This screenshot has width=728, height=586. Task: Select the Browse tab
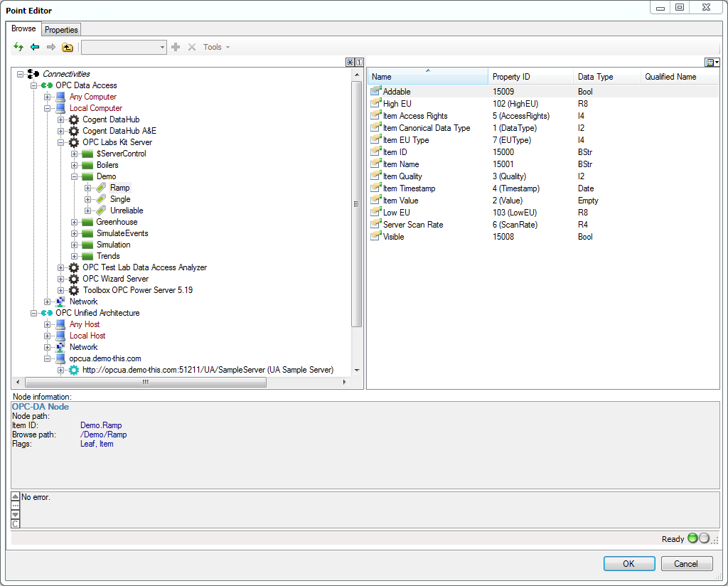click(23, 29)
